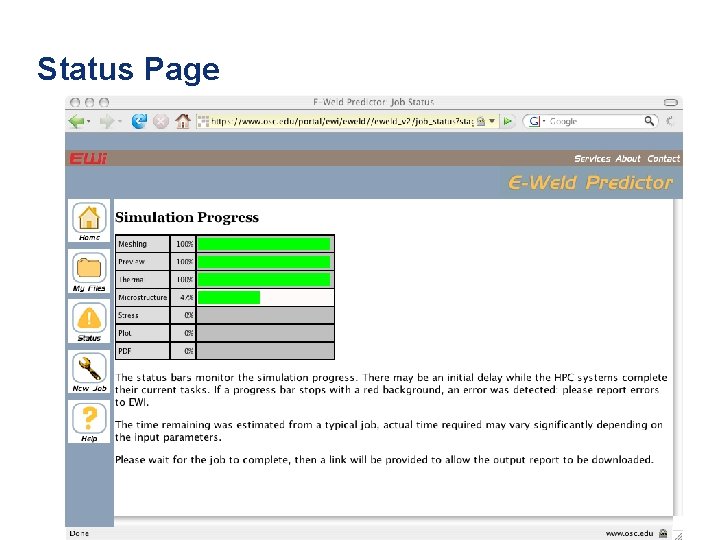Open the Status warning icon
Viewport: 720px width, 540px height.
coord(89,321)
